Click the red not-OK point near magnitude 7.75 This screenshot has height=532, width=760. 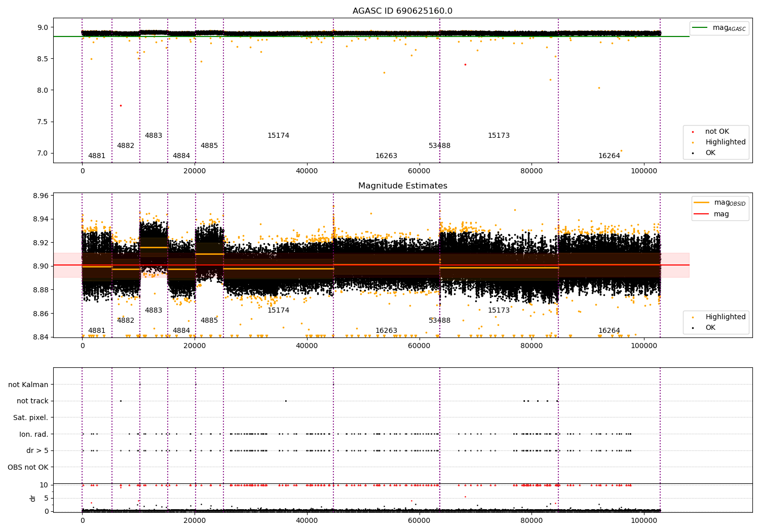click(x=121, y=105)
